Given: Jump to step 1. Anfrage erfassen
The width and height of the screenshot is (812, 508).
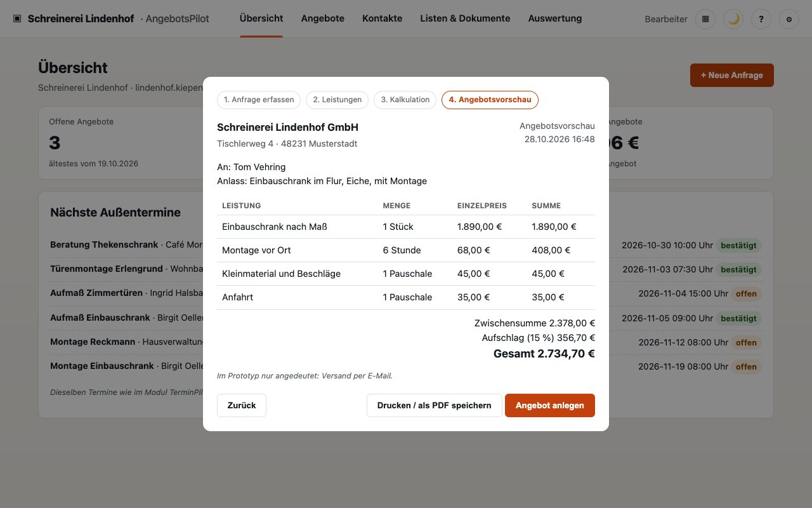Looking at the screenshot, I should [259, 100].
